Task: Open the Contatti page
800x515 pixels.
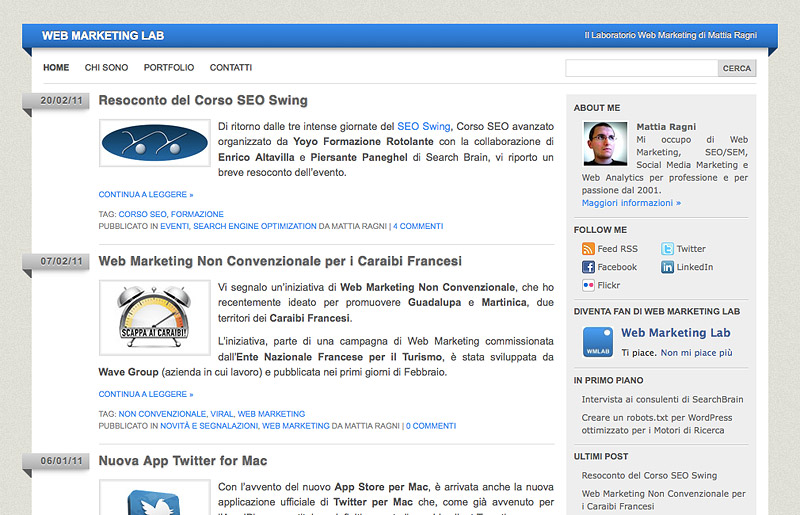Action: 231,67
